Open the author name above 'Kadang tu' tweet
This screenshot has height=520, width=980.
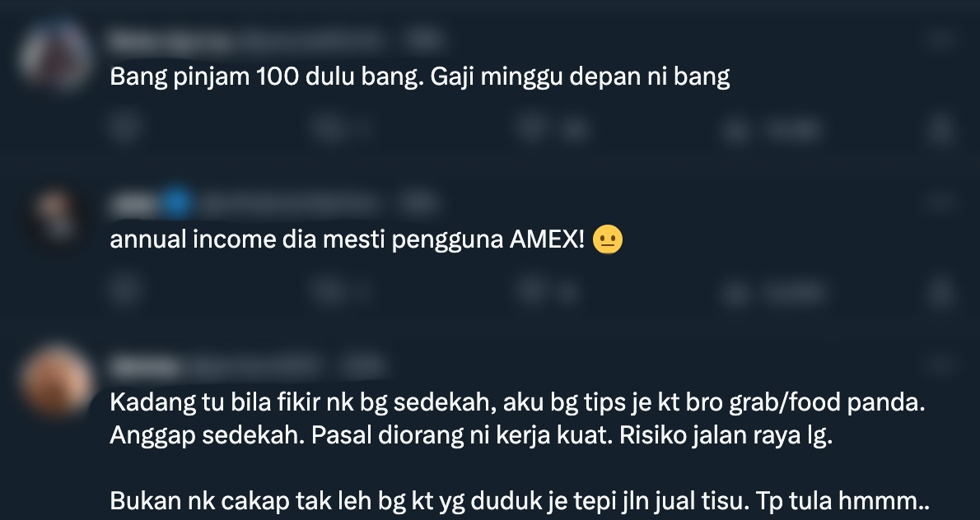tap(145, 366)
